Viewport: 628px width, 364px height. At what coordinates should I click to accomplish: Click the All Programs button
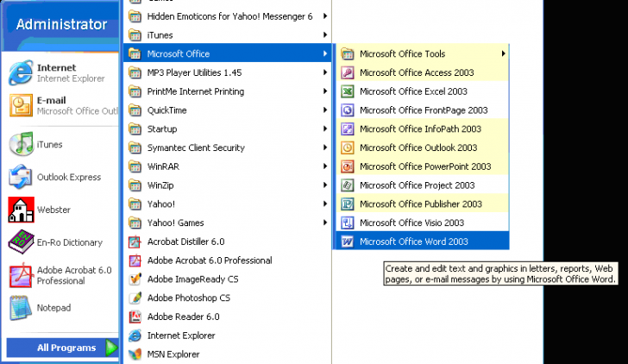pyautogui.click(x=62, y=348)
